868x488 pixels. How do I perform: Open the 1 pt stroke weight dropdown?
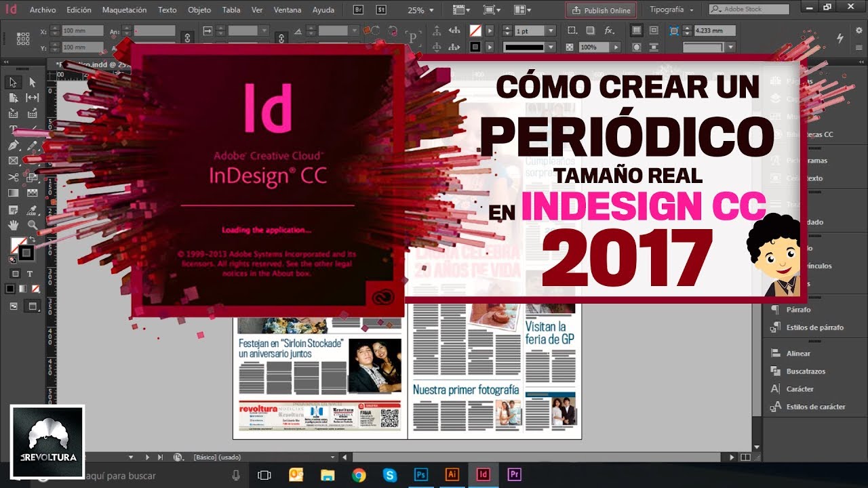(x=550, y=31)
